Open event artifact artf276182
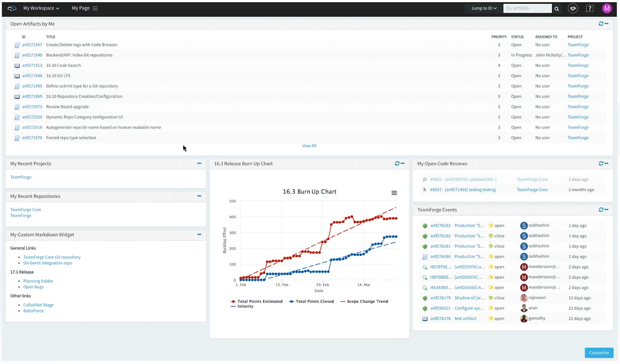Screen dimensions: 620x364 (x=440, y=236)
